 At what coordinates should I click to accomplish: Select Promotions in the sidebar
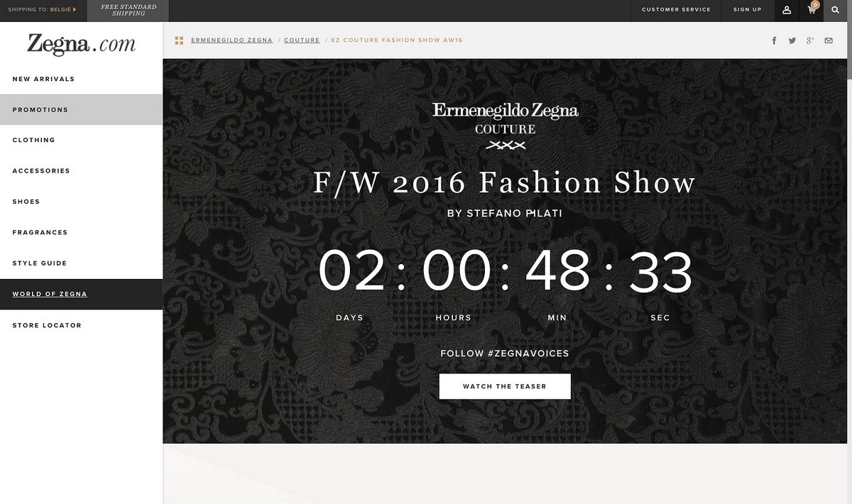coord(81,109)
